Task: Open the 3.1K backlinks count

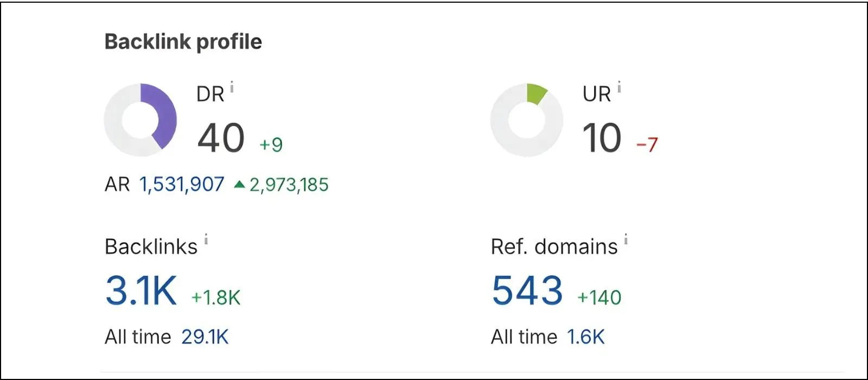Action: point(141,290)
